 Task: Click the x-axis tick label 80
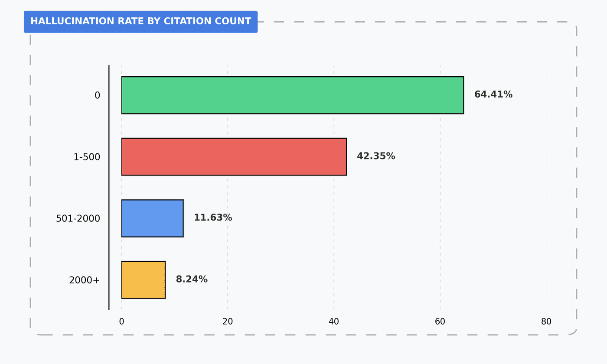[546, 322]
